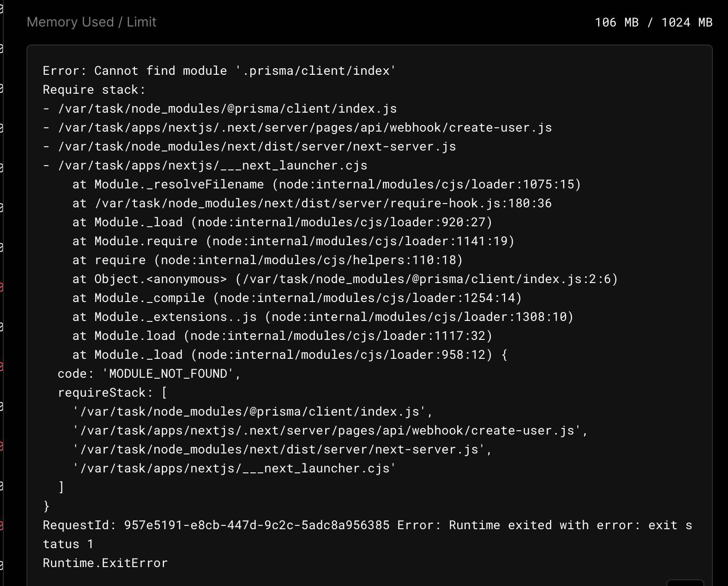Click the require-hook.js:180:36 stack frame
Image resolution: width=728 pixels, height=586 pixels.
point(311,203)
